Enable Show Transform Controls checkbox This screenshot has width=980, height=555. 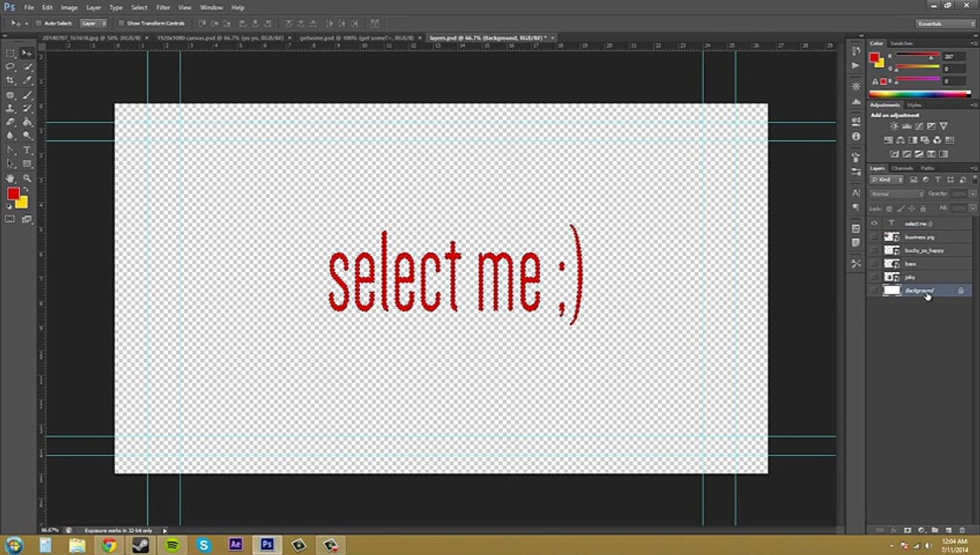tap(121, 23)
